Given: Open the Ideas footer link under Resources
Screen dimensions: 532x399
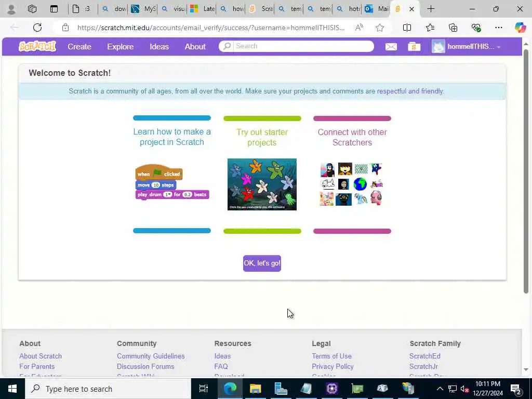Looking at the screenshot, I should point(222,356).
